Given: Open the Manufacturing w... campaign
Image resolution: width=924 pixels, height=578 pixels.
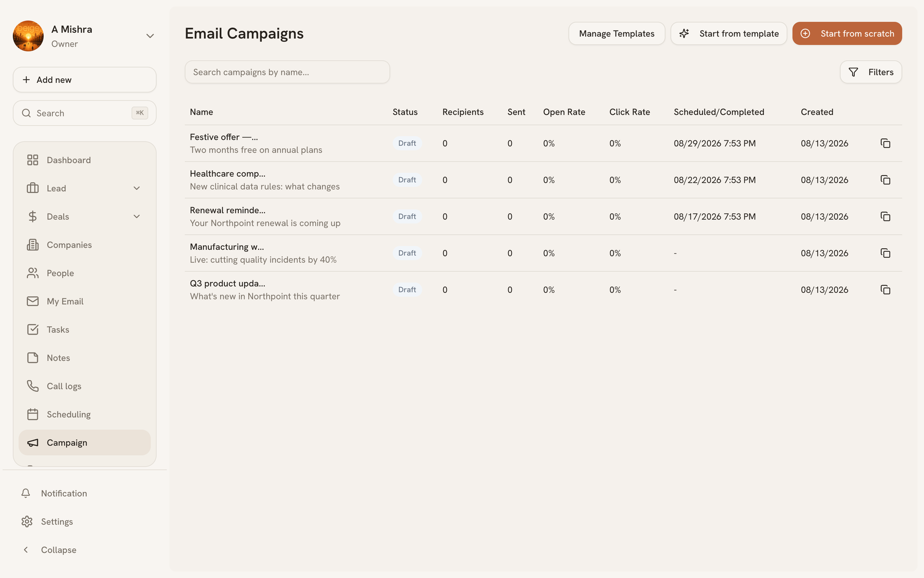Looking at the screenshot, I should pos(227,247).
